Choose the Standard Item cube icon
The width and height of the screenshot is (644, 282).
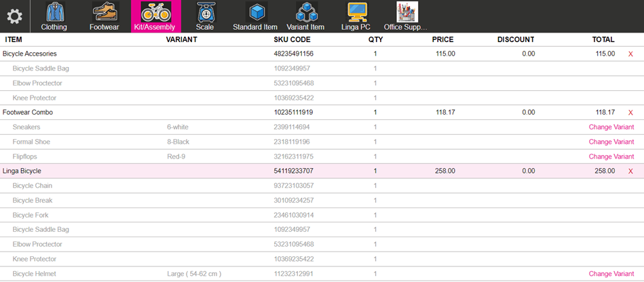255,12
